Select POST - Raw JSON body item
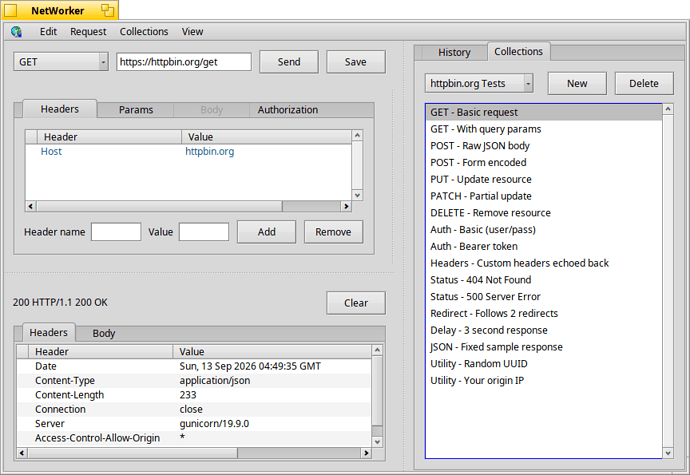 [544, 146]
